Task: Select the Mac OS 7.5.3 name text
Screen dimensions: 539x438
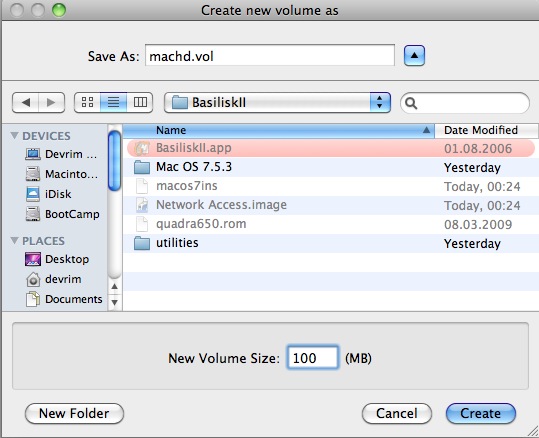Action: (194, 167)
